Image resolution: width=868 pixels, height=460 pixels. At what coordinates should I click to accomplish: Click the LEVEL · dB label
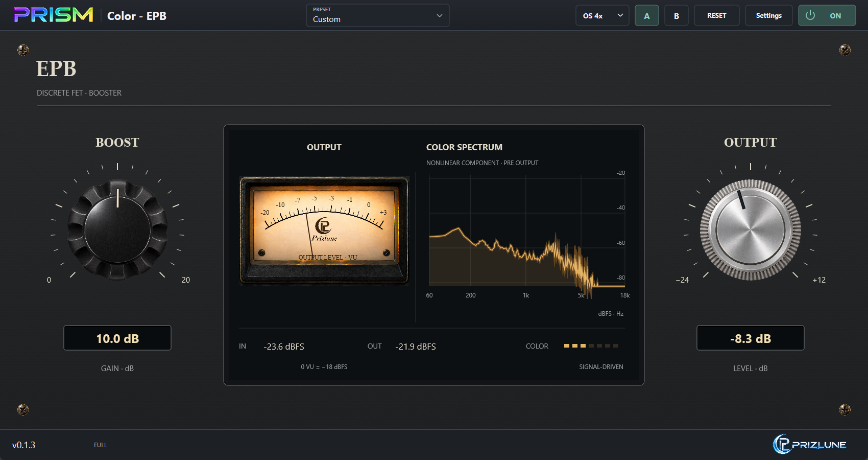tap(750, 369)
